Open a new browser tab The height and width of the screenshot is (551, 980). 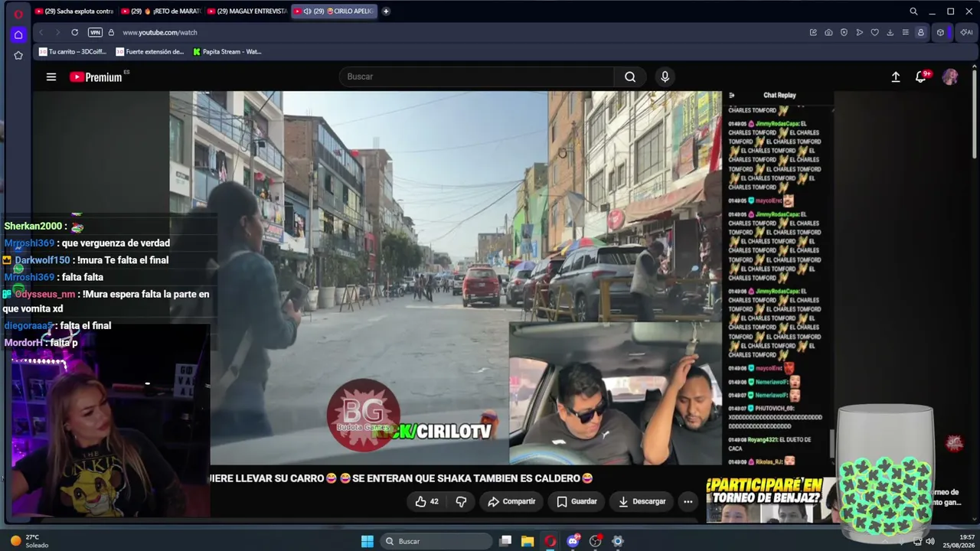coord(386,11)
